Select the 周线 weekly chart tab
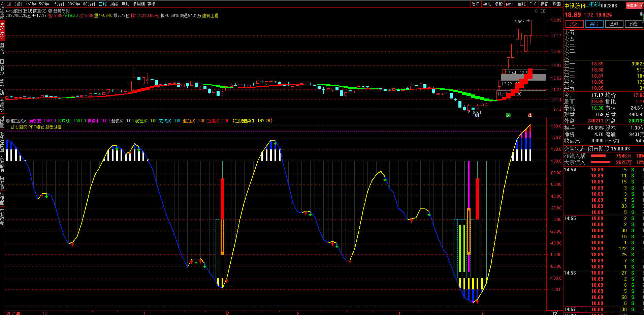Viewport: 644px width, 315px height. pyautogui.click(x=114, y=4)
